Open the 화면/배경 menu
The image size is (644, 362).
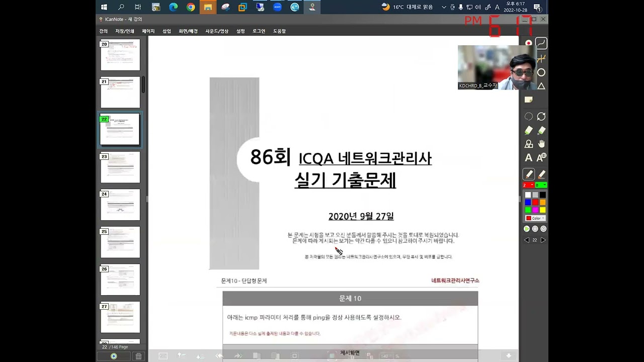tap(188, 31)
